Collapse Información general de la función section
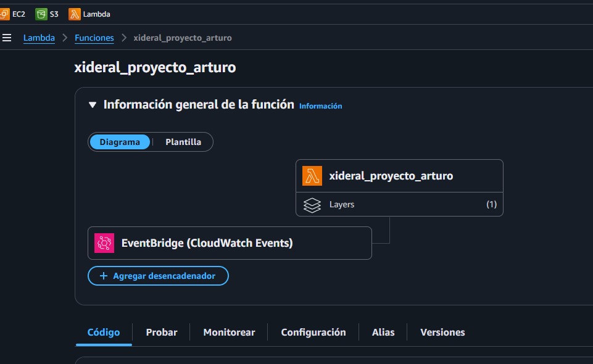The width and height of the screenshot is (593, 364). 93,105
